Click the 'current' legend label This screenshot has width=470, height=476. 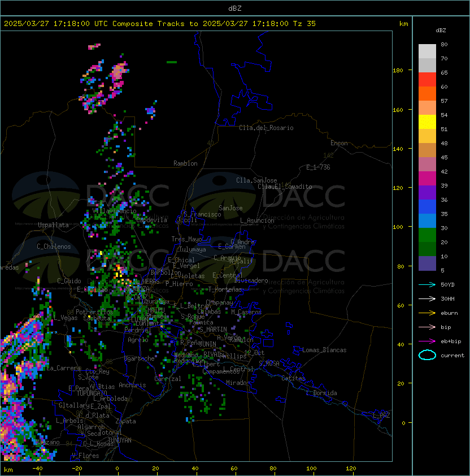tap(452, 356)
